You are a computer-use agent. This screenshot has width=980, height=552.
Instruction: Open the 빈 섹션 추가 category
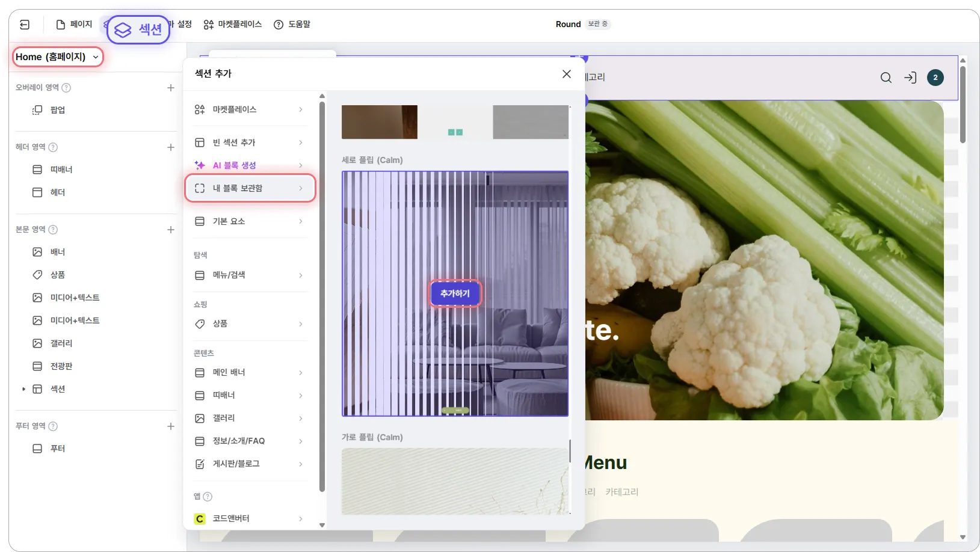click(250, 143)
